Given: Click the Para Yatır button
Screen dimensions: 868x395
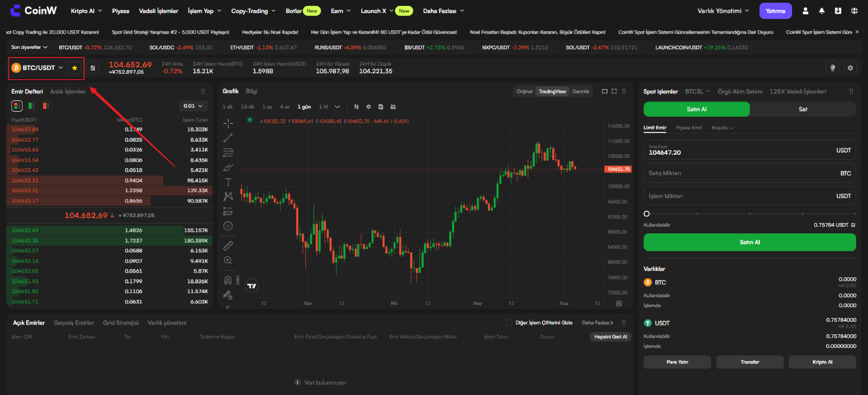Looking at the screenshot, I should pos(677,362).
